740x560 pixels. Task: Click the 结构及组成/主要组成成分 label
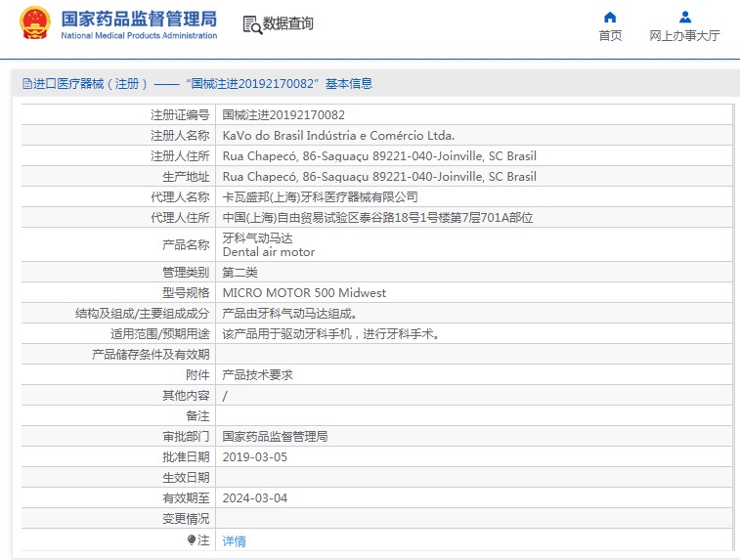142,314
